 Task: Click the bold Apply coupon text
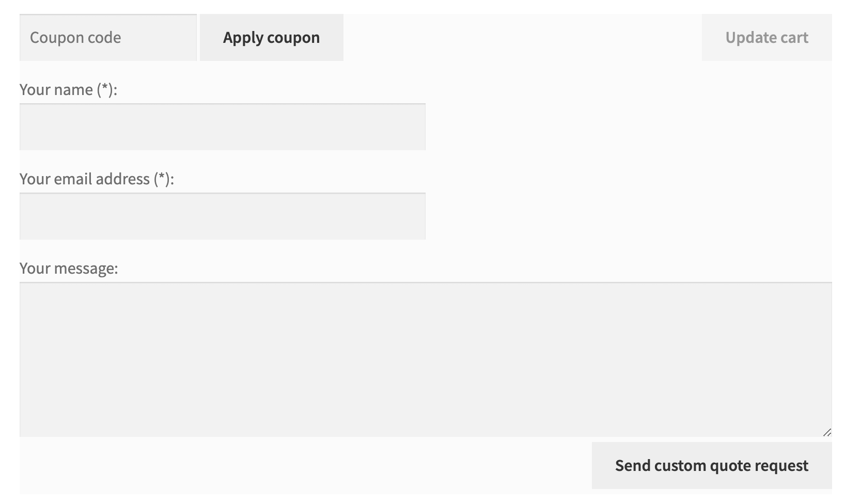pos(272,38)
